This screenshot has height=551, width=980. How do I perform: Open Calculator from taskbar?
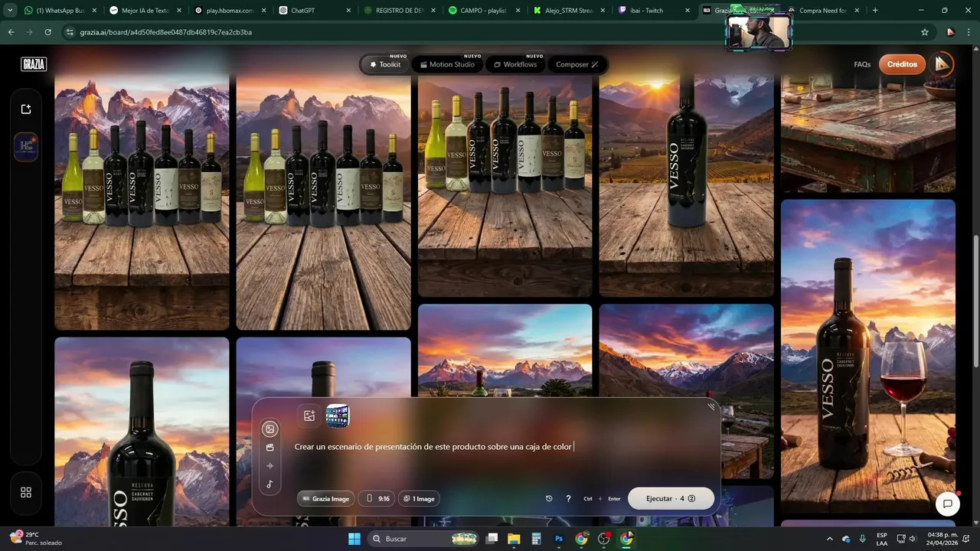[x=536, y=539]
